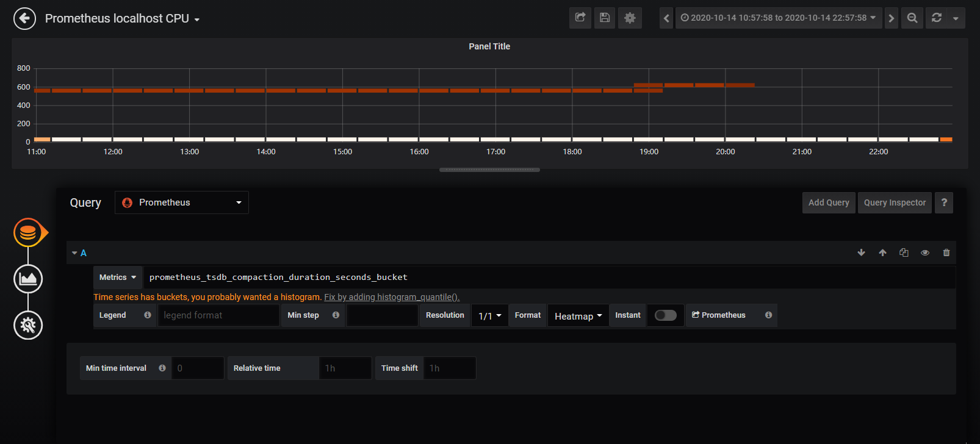Viewport: 980px width, 444px height.
Task: Click the Time shift input field
Action: coord(449,368)
